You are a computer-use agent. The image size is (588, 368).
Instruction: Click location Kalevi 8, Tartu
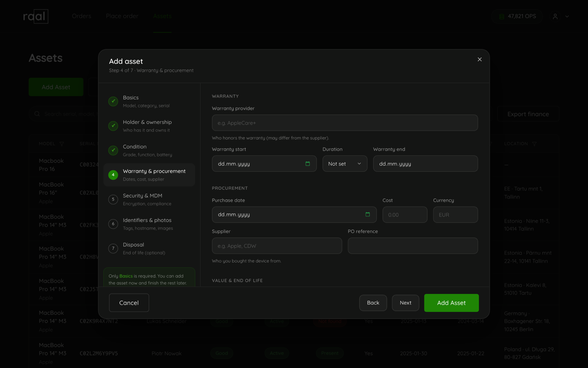click(525, 289)
